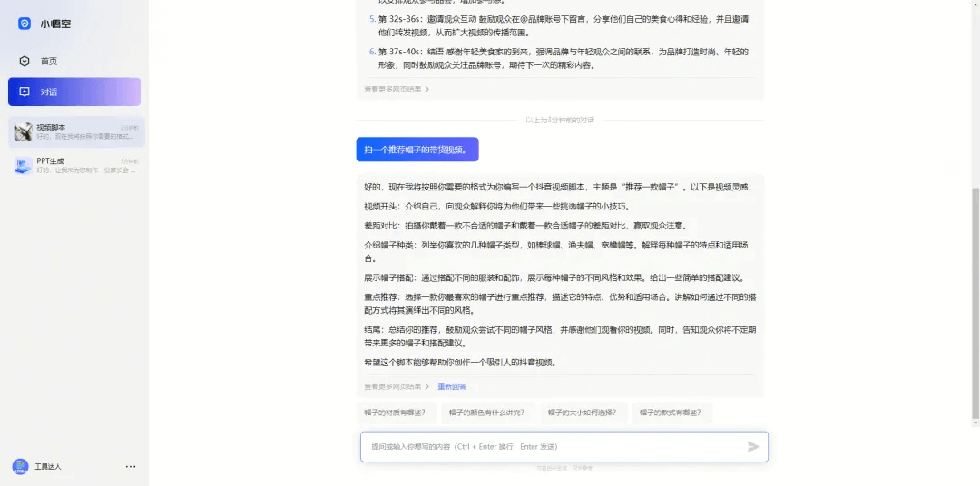Click list item 第 37s-40s 结语

click(558, 58)
